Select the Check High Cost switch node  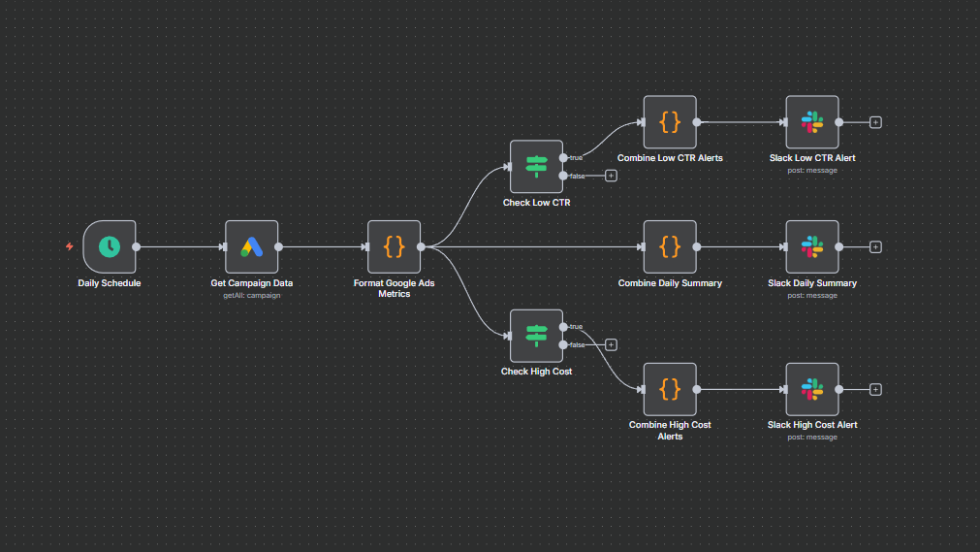pyautogui.click(x=536, y=336)
